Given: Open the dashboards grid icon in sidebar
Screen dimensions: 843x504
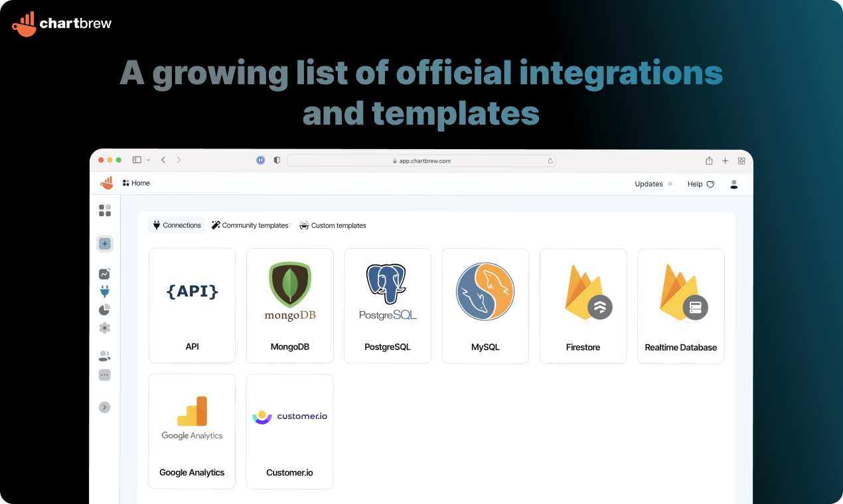Looking at the screenshot, I should [105, 210].
